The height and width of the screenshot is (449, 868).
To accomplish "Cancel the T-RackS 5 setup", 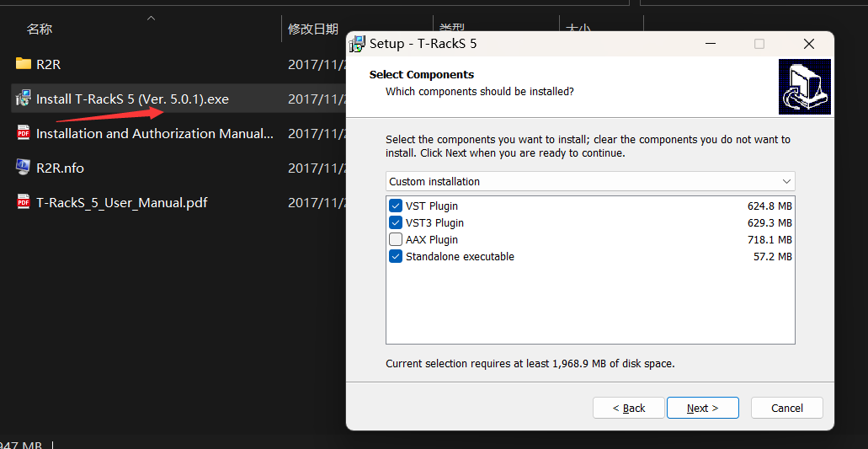I will tap(786, 409).
